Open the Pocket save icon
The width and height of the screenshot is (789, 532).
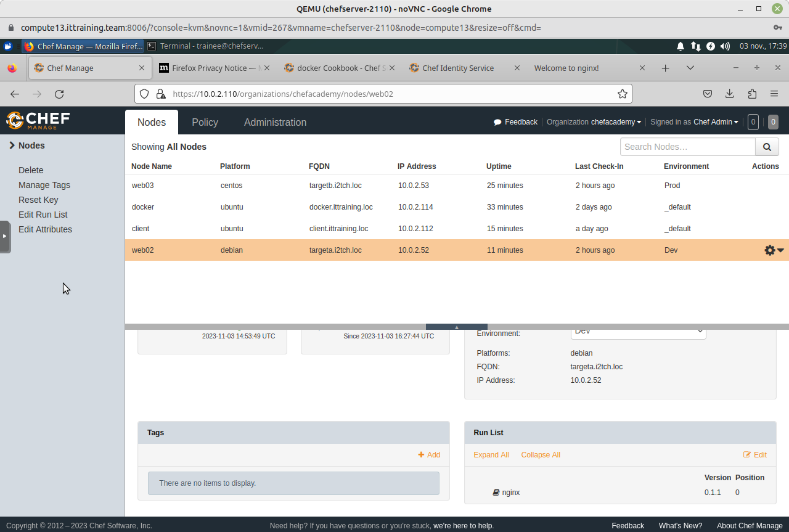[x=708, y=94]
